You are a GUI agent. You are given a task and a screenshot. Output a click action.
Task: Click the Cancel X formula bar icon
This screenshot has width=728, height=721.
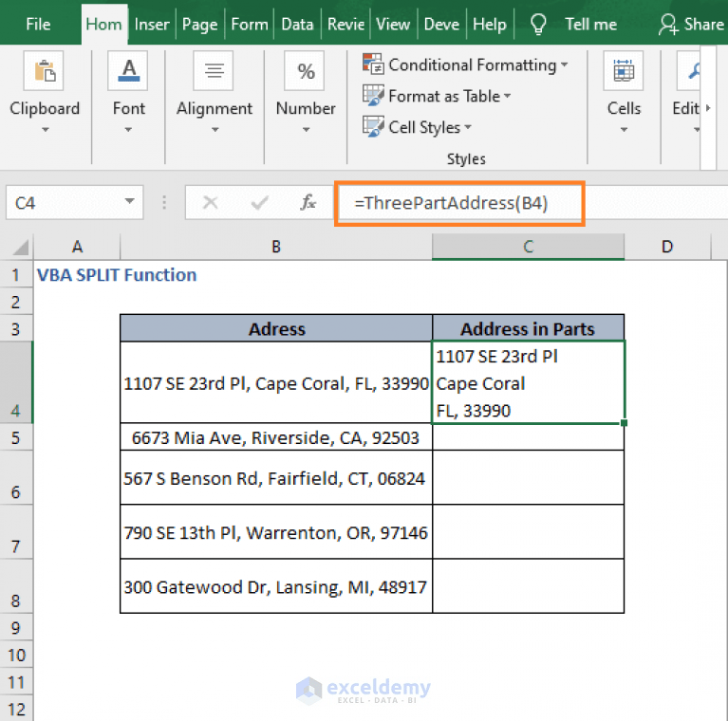point(211,202)
